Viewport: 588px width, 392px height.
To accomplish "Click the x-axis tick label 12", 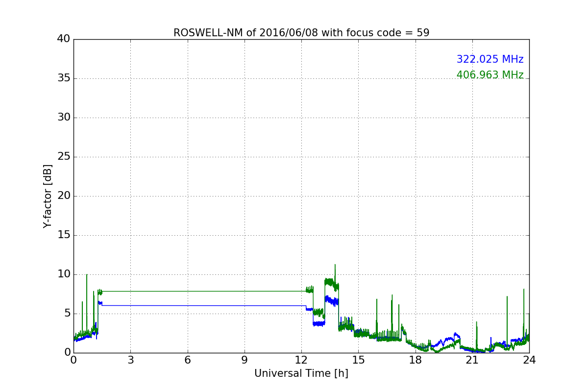I will (301, 360).
